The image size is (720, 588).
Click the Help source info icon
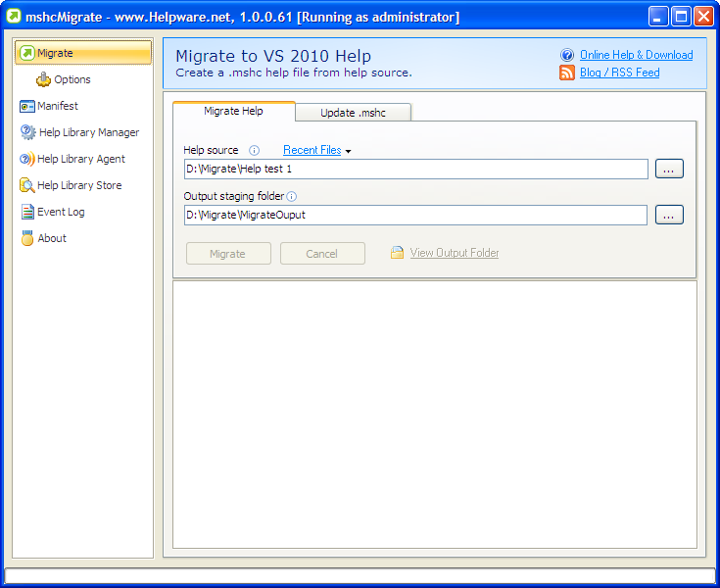pyautogui.click(x=254, y=150)
